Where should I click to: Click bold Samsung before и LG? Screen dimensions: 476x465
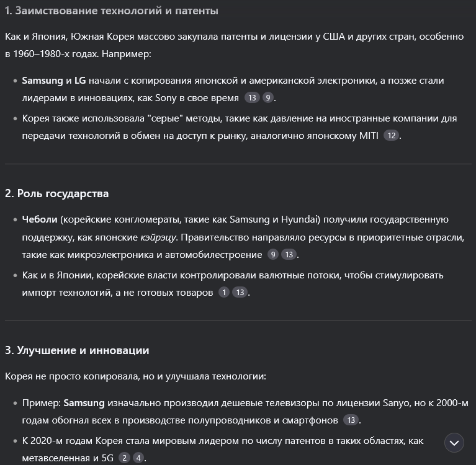(42, 81)
